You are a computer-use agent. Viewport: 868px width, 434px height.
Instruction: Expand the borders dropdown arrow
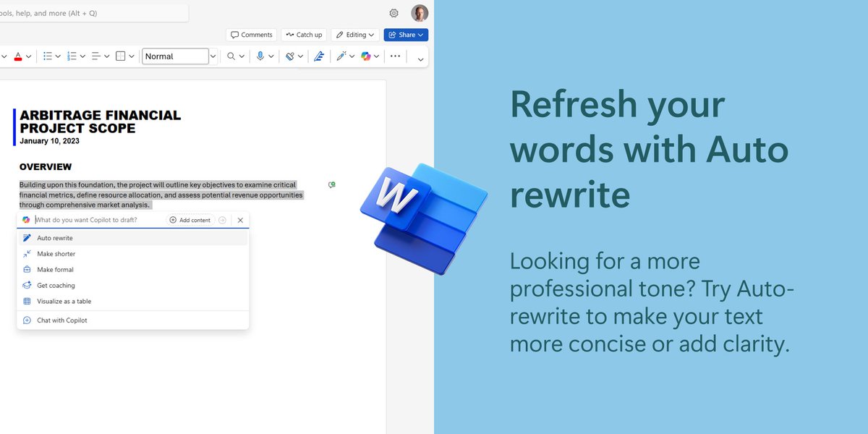[x=131, y=56]
